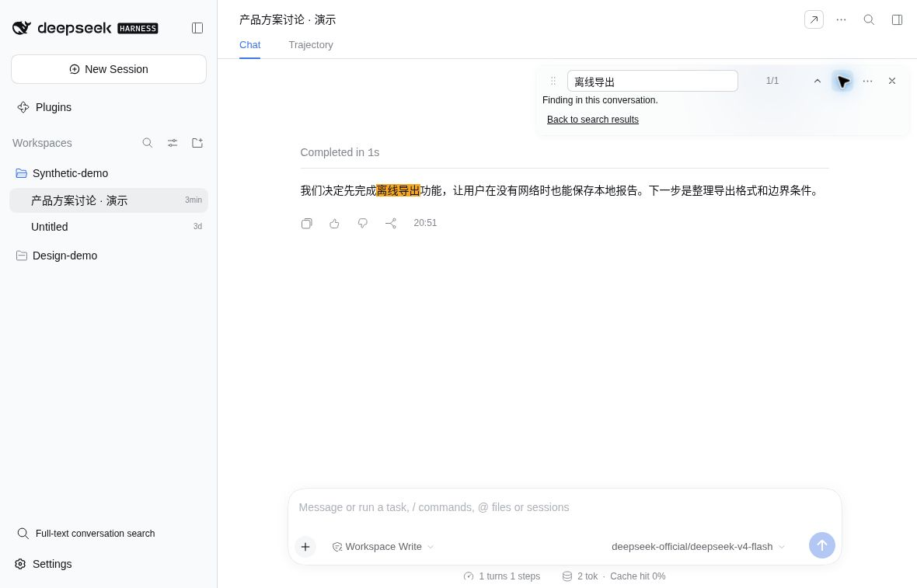Click the Cache hit 0% status
Viewport: 917px width, 588px height.
point(637,576)
